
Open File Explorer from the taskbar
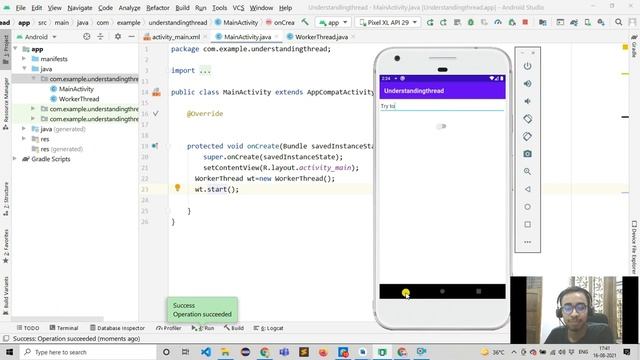tap(225, 352)
